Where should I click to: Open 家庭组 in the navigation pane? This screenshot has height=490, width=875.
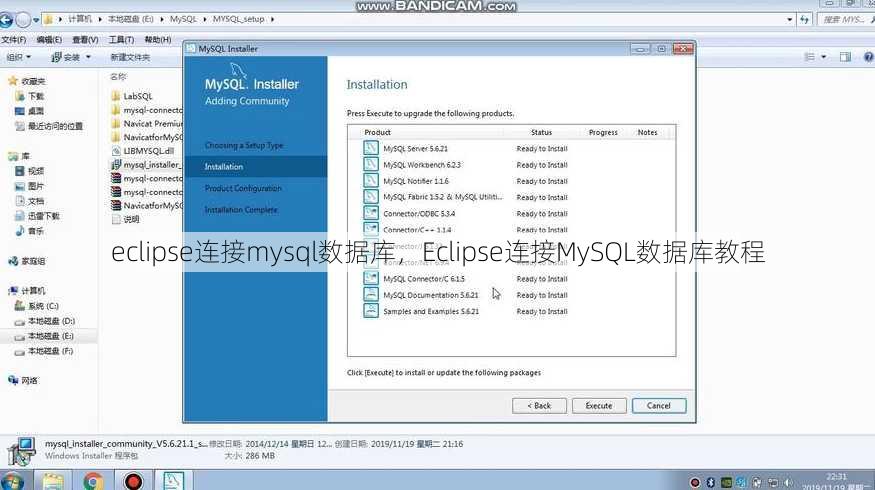click(27, 261)
